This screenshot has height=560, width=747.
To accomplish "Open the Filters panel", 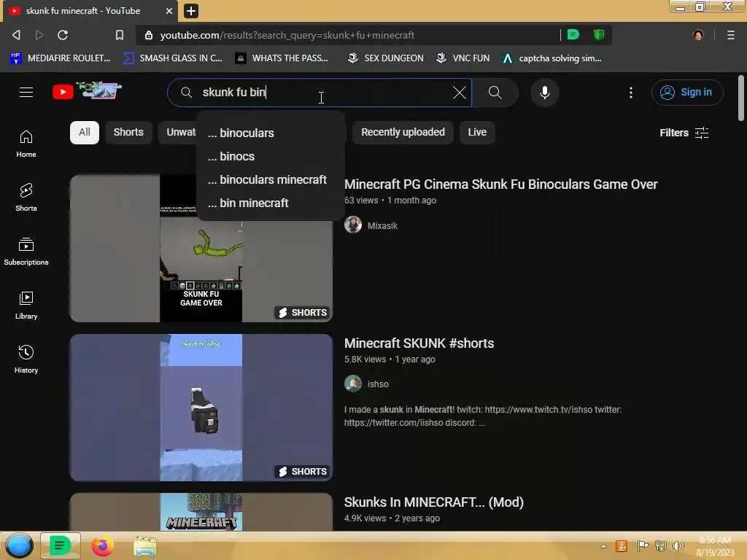I will 684,133.
